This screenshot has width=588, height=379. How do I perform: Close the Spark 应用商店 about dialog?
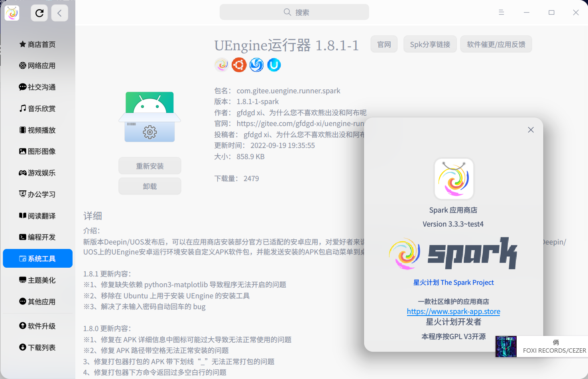tap(531, 130)
